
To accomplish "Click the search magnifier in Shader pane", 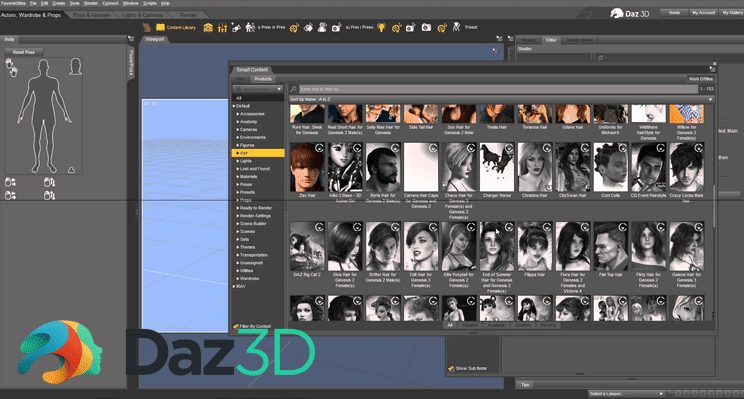I will click(x=600, y=58).
